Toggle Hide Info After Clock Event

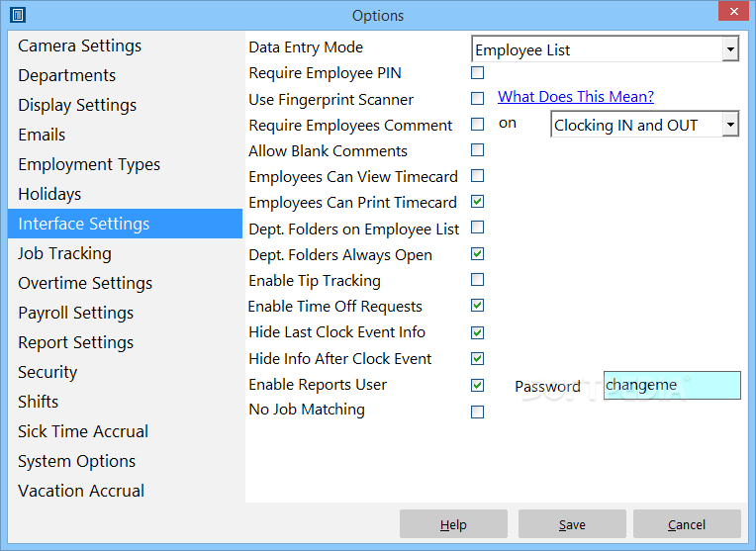point(477,359)
